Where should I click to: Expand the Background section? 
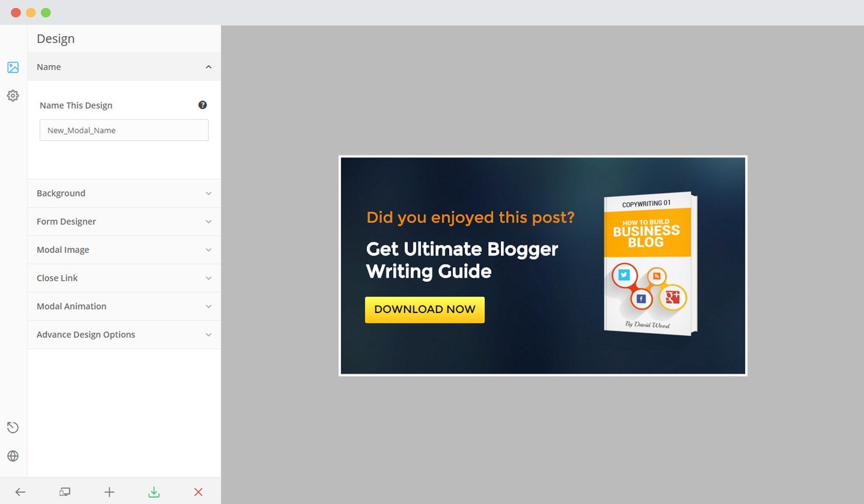124,193
